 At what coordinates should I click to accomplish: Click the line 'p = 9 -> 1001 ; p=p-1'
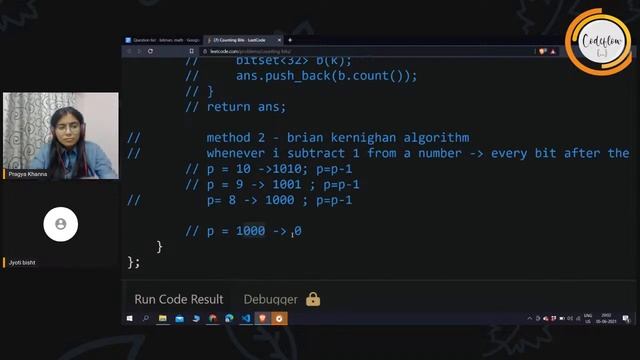tap(283, 184)
